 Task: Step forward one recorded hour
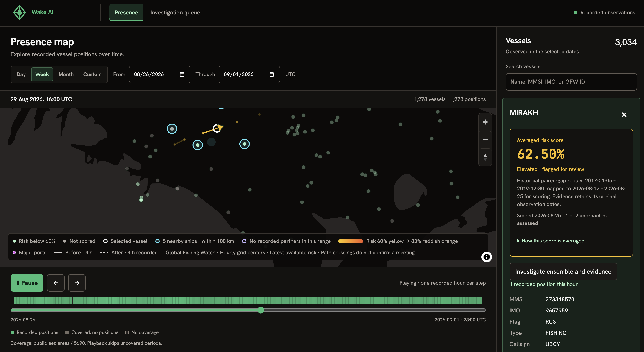pos(77,283)
